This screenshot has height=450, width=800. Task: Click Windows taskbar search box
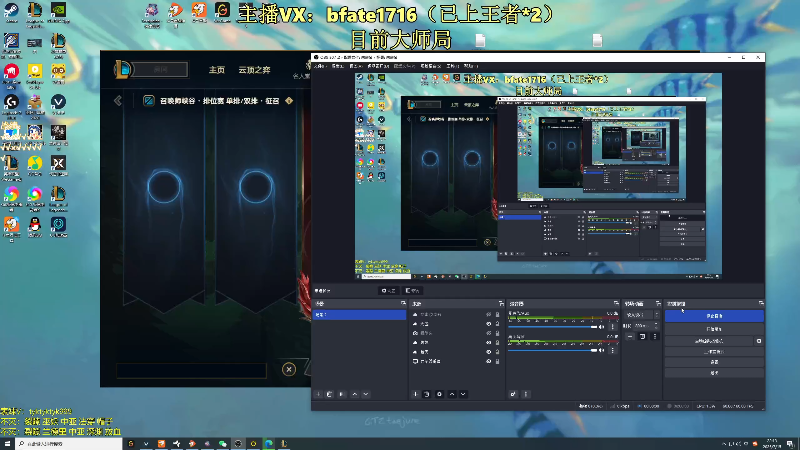[x=69, y=444]
